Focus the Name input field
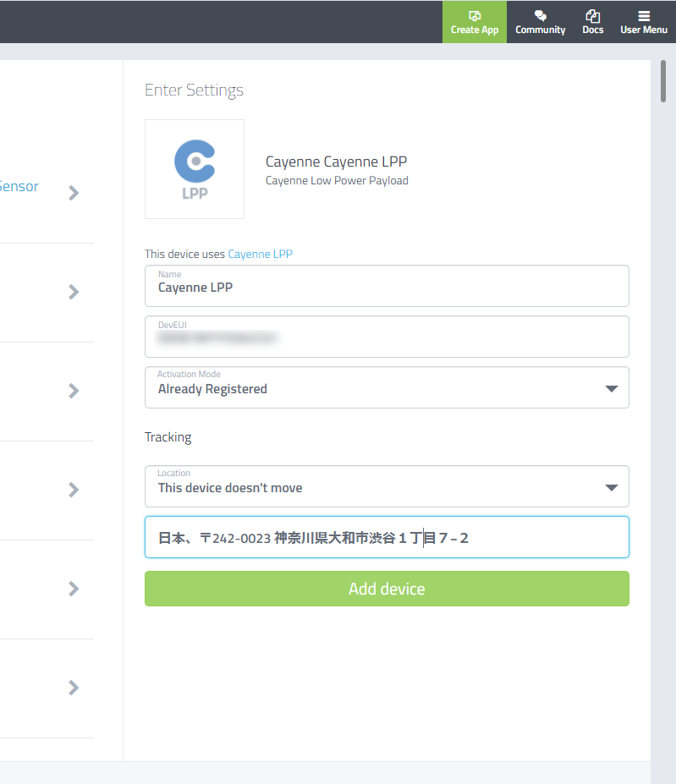This screenshot has height=784, width=676. point(387,286)
